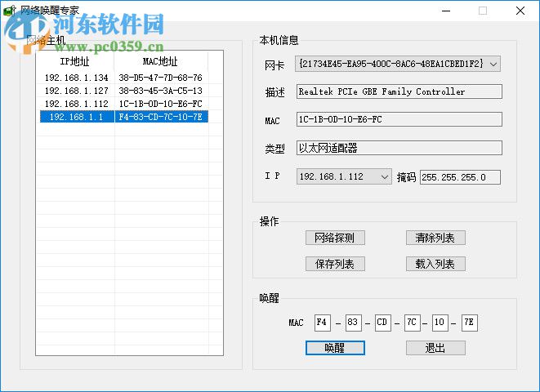This screenshot has width=540, height=392.
Task: Click MAC cell F4-83-CD-7C-10-7E
Action: pos(160,117)
